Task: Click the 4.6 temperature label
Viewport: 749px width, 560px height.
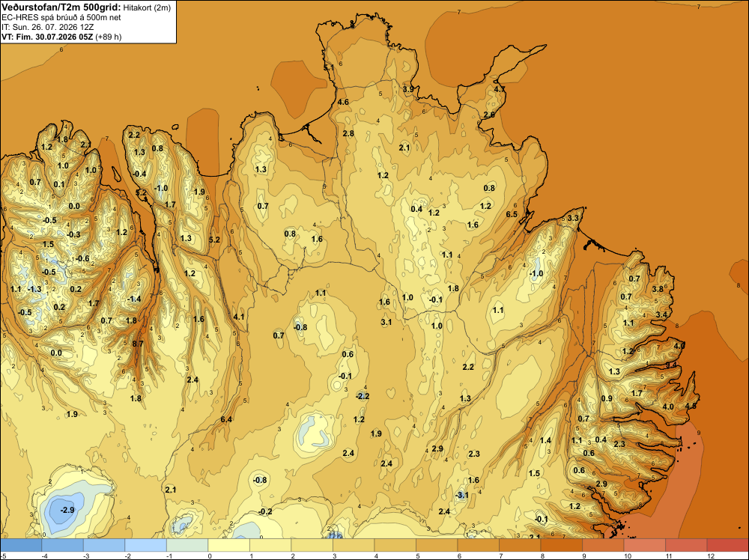Action: [343, 102]
